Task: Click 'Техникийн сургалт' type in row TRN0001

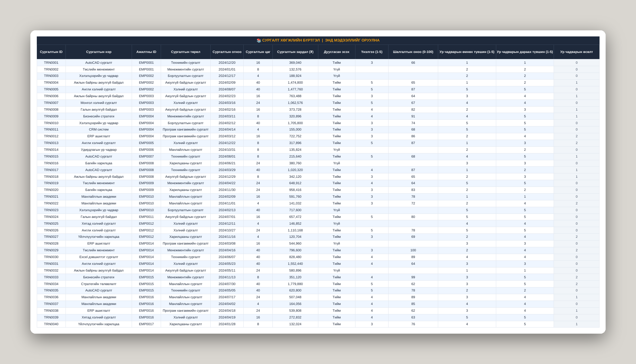Action: [x=186, y=63]
